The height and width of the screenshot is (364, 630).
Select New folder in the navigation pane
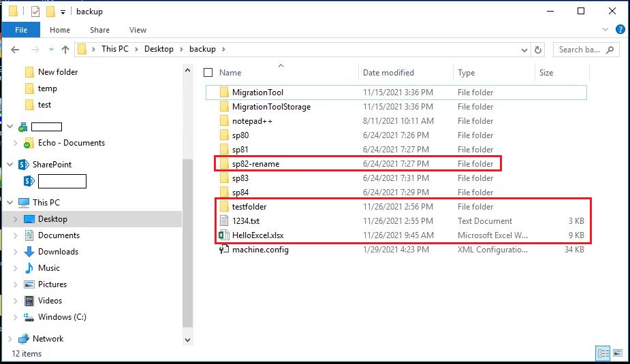pos(58,72)
